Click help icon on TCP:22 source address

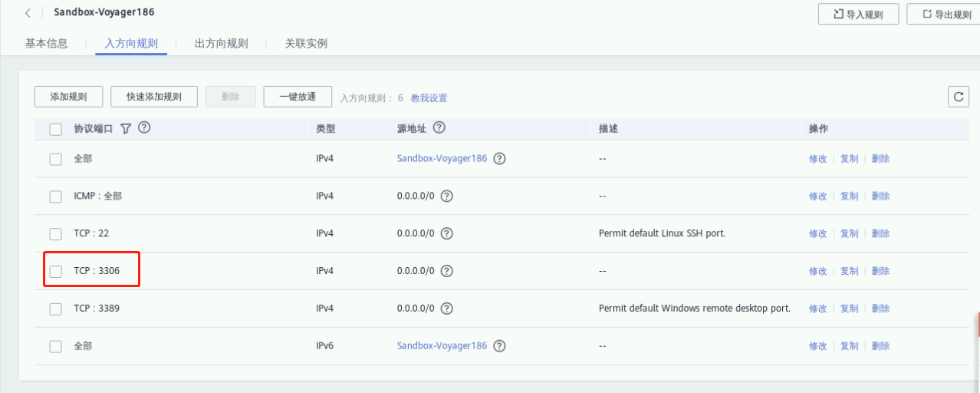click(447, 233)
